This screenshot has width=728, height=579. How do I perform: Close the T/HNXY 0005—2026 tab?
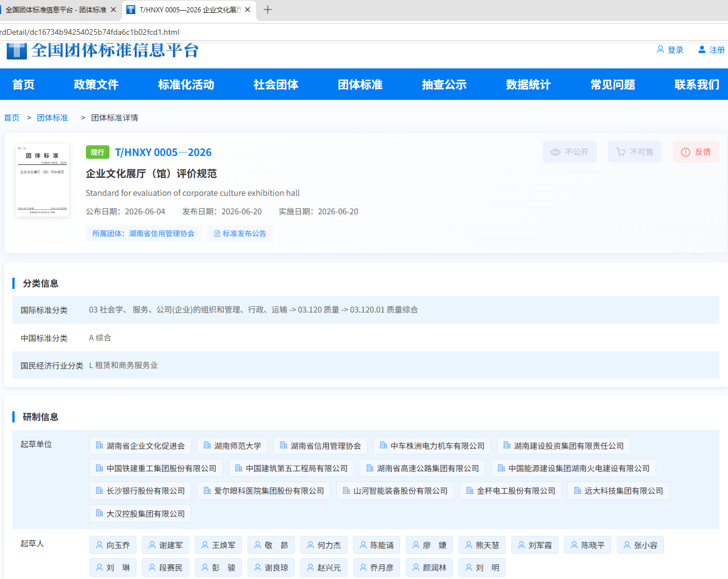[248, 10]
